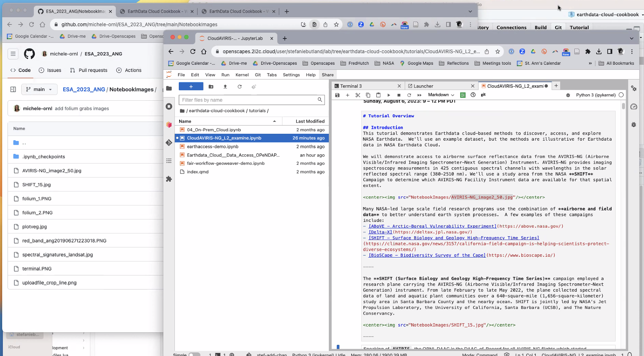Image resolution: width=644 pixels, height=356 pixels.
Task: Expand the main branch selector on GitHub
Action: [x=39, y=89]
